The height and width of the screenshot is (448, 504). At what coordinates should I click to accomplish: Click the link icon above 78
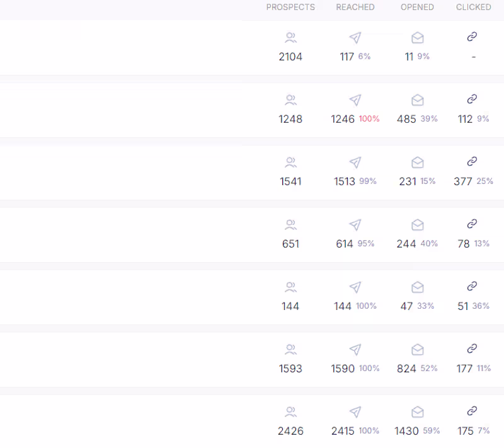point(472,224)
